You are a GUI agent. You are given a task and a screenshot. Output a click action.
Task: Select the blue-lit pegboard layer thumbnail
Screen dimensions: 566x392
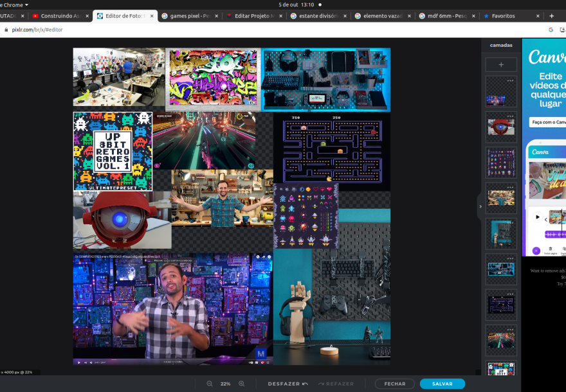click(x=501, y=269)
